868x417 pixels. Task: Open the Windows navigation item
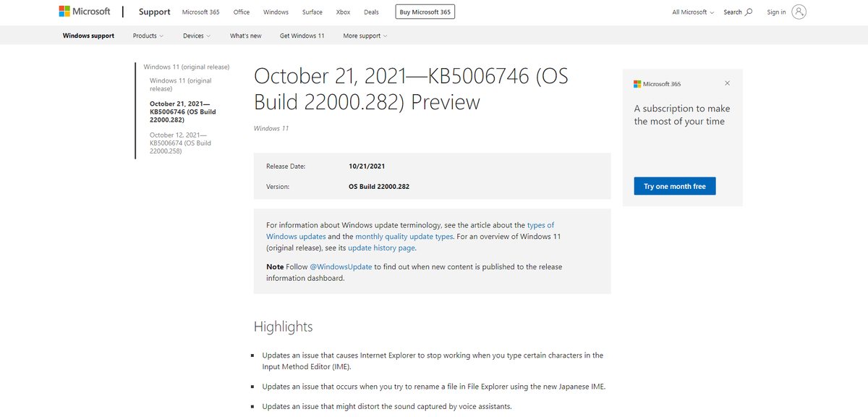[x=276, y=12]
